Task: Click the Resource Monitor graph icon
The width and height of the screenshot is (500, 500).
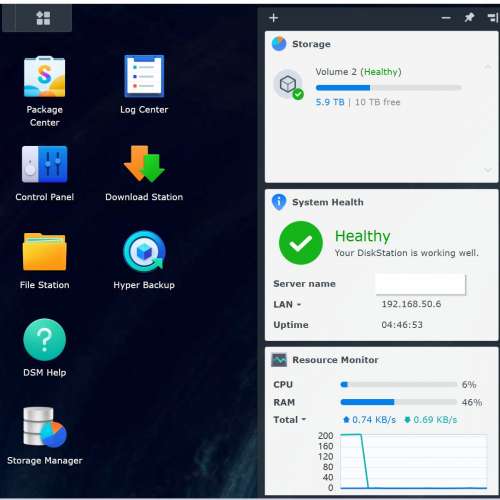Action: tap(279, 360)
